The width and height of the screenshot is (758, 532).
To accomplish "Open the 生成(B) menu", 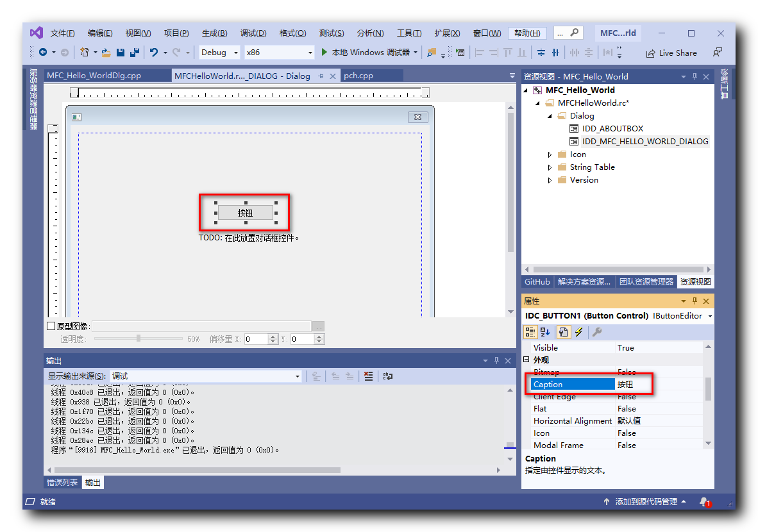I will [215, 33].
